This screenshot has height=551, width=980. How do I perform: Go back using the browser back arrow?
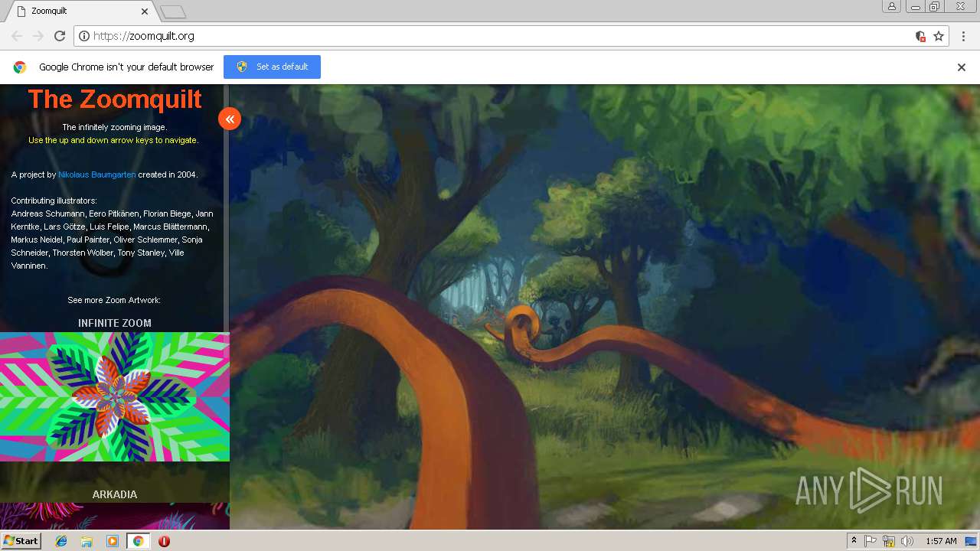click(x=17, y=36)
